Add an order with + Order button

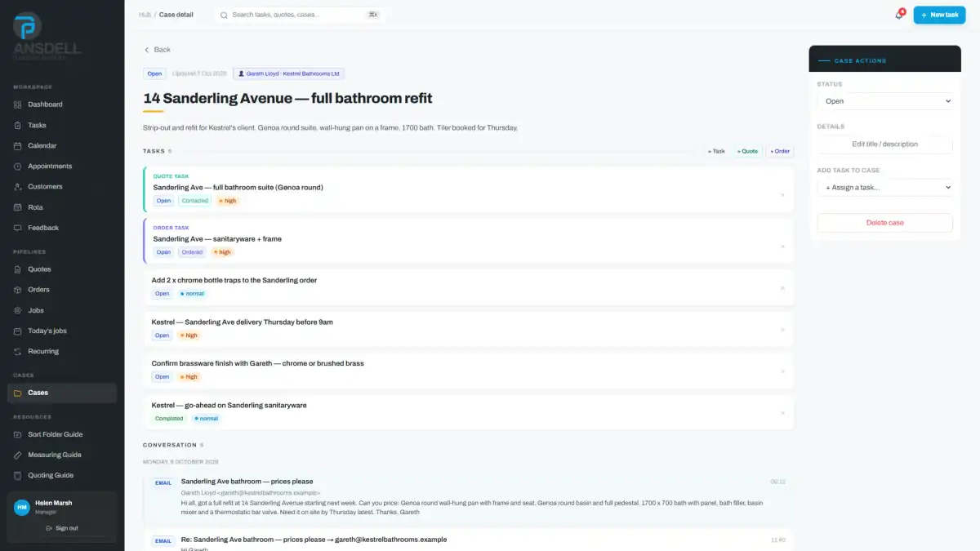pos(780,151)
